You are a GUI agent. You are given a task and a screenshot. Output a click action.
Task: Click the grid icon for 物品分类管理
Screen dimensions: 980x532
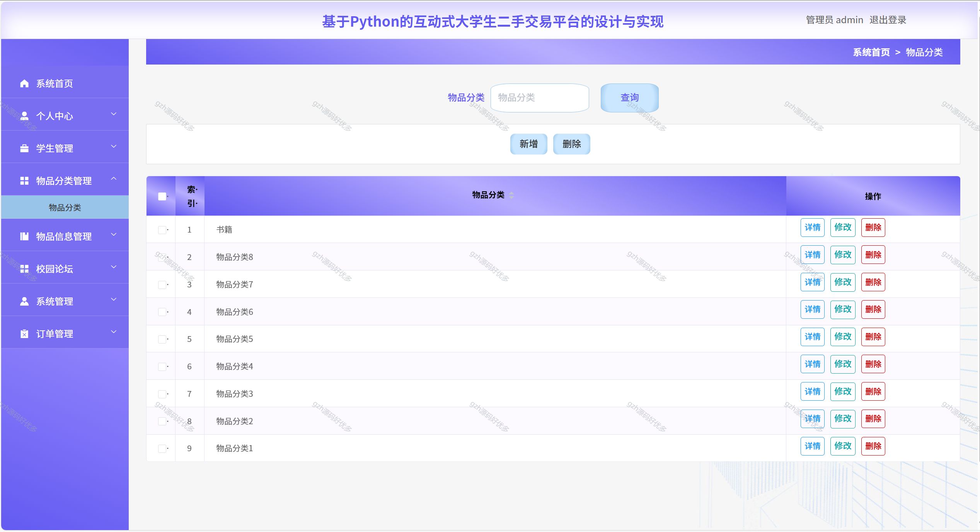[24, 181]
